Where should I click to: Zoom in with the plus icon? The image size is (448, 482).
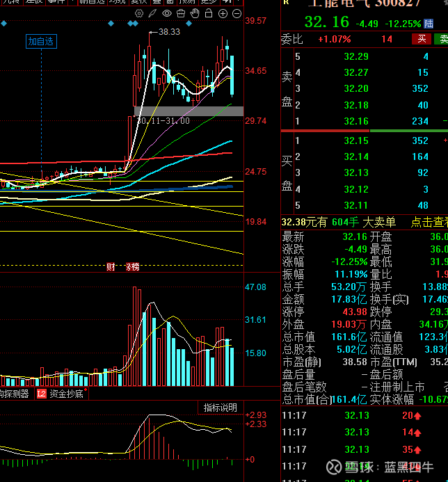click(x=223, y=13)
